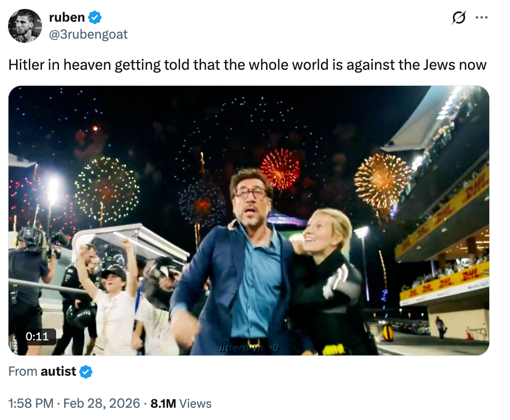Screen dimensions: 510x420
Task: Click the verified badge next to autist
Action: coord(85,371)
